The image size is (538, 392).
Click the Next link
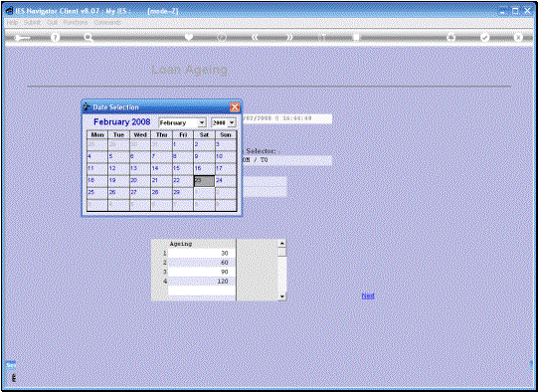(x=368, y=295)
